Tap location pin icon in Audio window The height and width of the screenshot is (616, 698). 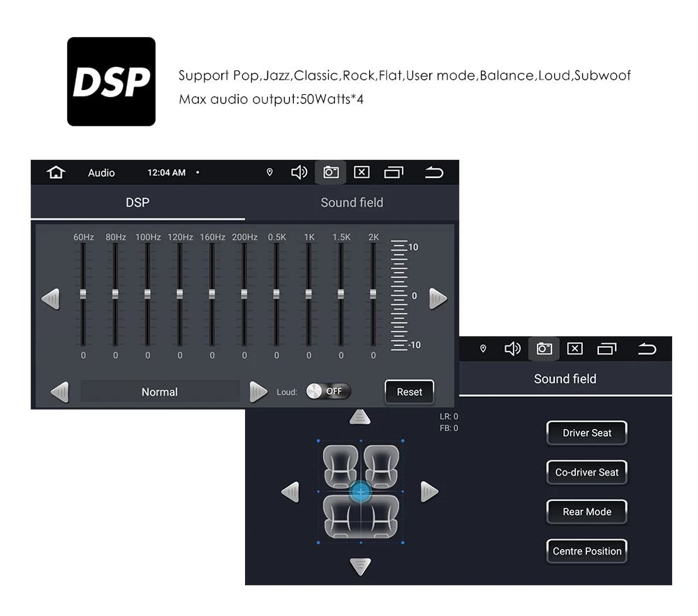point(269,172)
